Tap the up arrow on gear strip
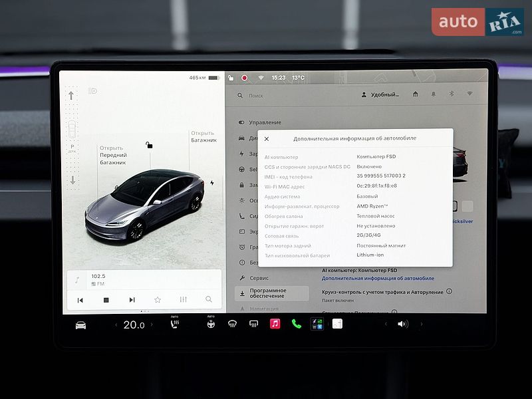This screenshot has height=399, width=532. pyautogui.click(x=71, y=96)
